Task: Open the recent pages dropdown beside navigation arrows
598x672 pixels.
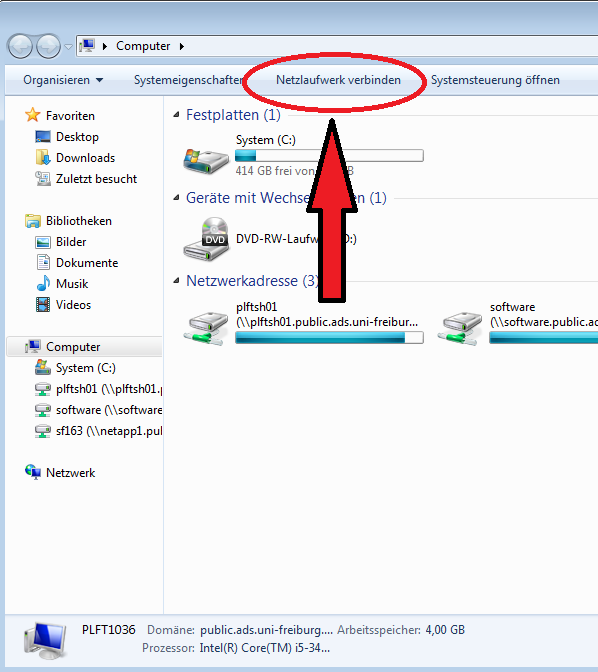Action: pos(69,46)
